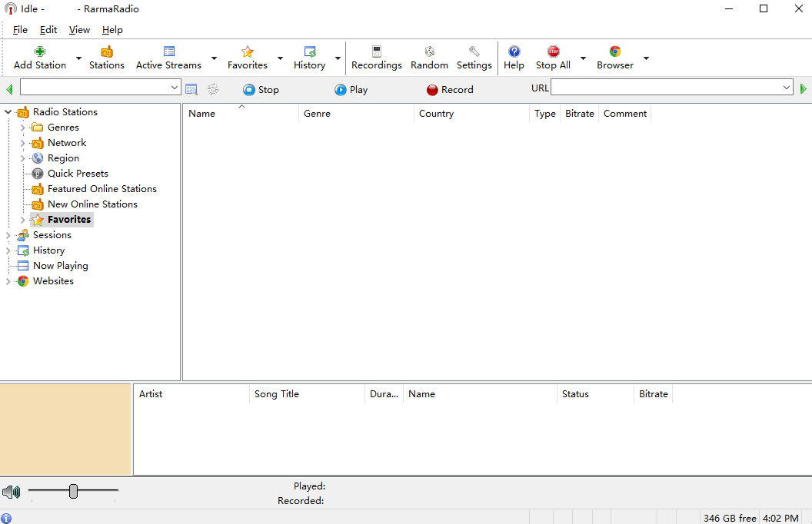Collapse the Radio Stations tree node

(8, 111)
